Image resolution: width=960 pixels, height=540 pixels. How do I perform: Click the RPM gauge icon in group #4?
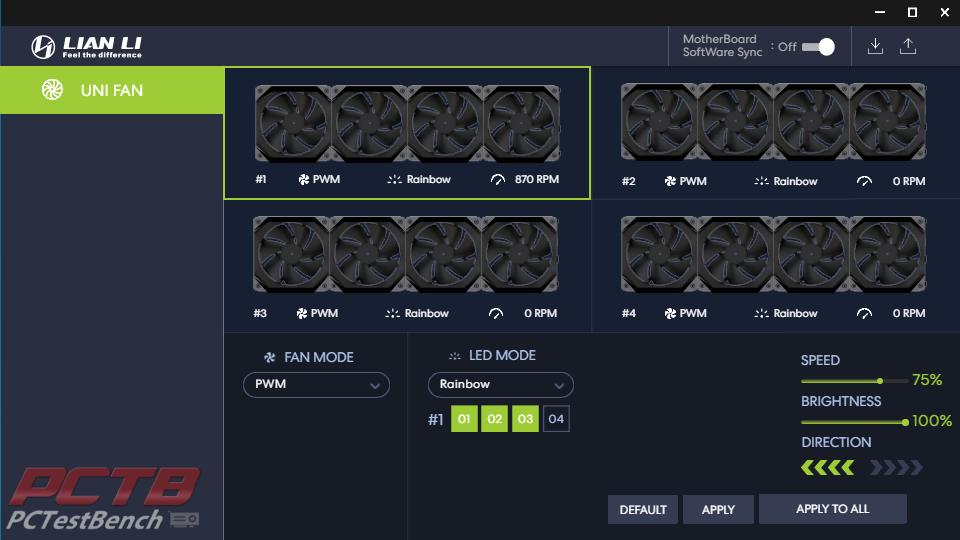(864, 313)
